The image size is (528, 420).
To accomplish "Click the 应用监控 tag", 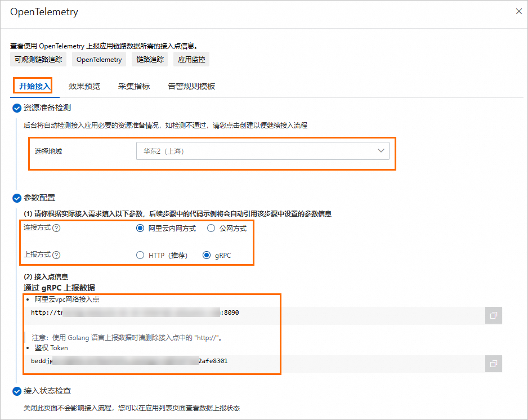I will tap(191, 59).
